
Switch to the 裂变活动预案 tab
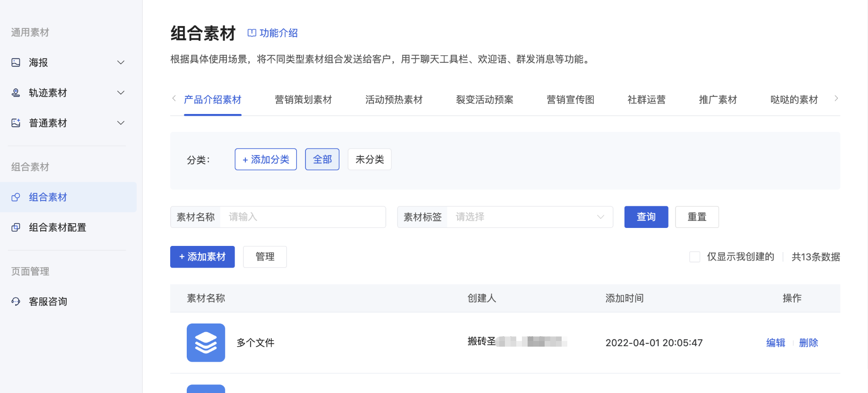[x=485, y=100]
